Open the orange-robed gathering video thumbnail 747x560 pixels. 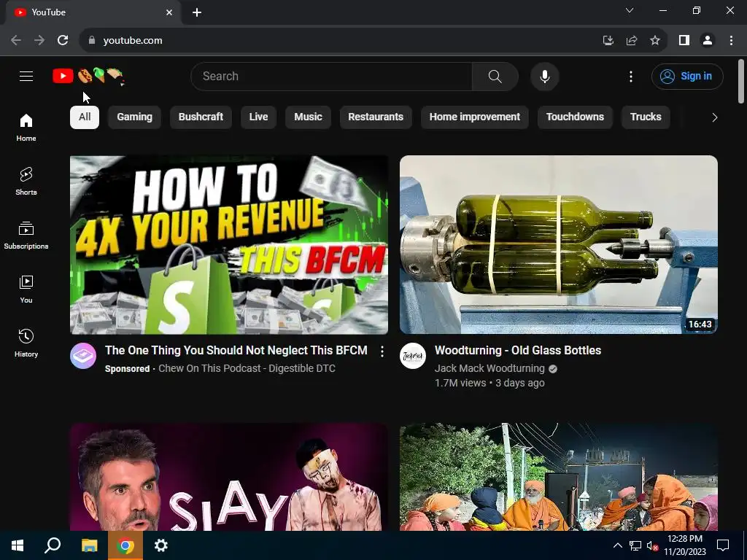(558, 477)
